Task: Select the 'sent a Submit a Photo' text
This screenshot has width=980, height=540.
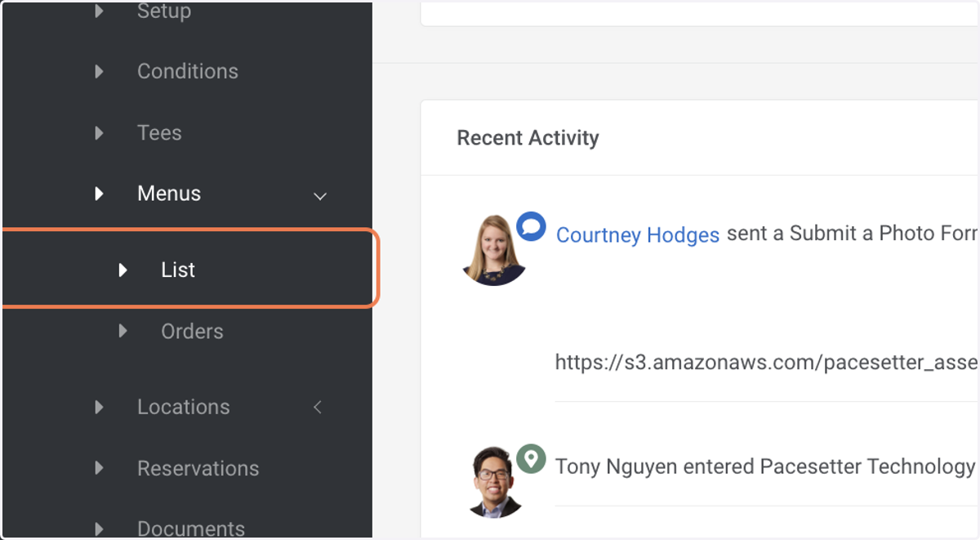Action: (x=852, y=234)
